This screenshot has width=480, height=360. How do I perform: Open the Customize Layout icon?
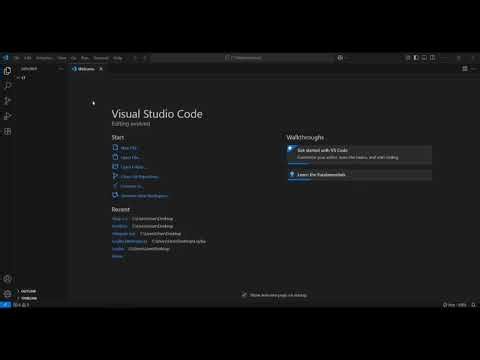(x=408, y=58)
